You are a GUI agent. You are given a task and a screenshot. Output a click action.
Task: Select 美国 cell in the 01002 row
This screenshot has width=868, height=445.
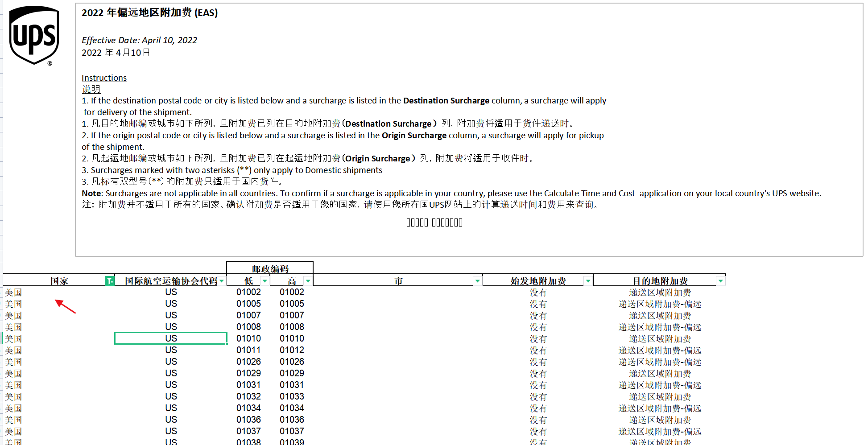click(59, 293)
